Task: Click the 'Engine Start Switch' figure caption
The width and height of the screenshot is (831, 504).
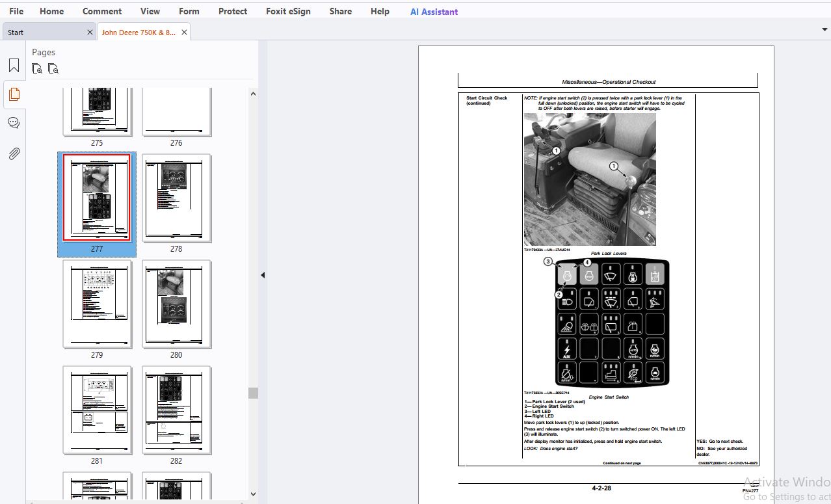Action: click(x=609, y=397)
